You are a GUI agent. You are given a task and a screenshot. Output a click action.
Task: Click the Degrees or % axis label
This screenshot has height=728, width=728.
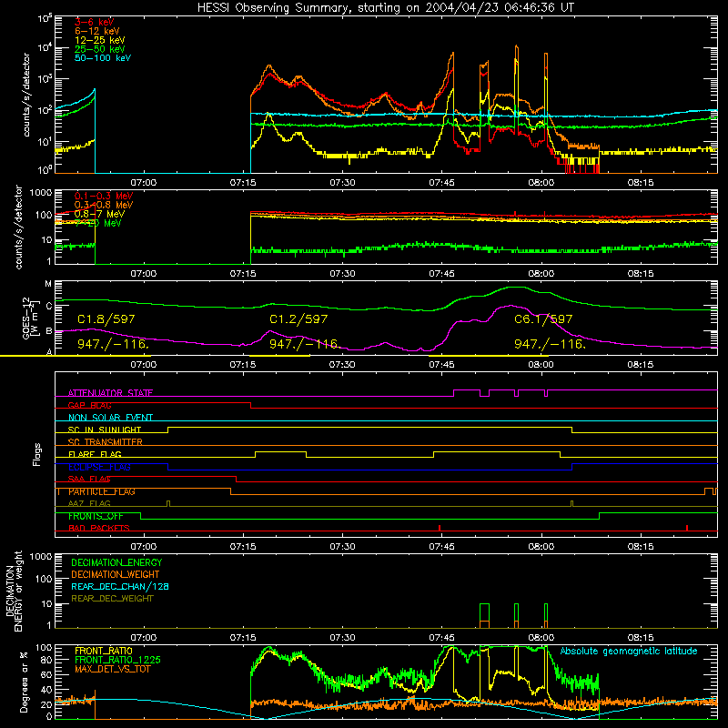click(25, 682)
